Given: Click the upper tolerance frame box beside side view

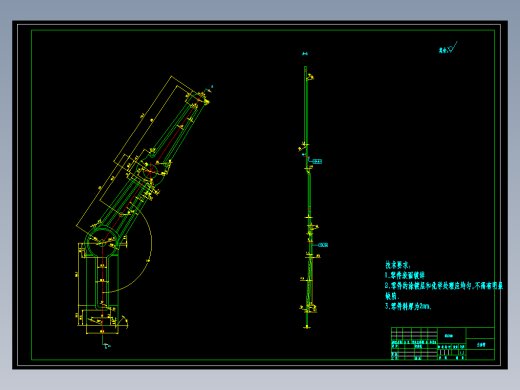Looking at the screenshot, I should click(317, 161).
